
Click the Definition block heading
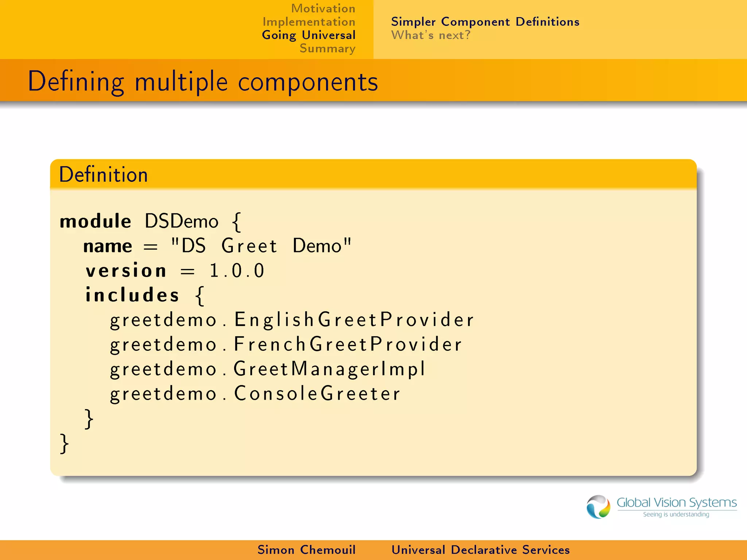tap(104, 175)
